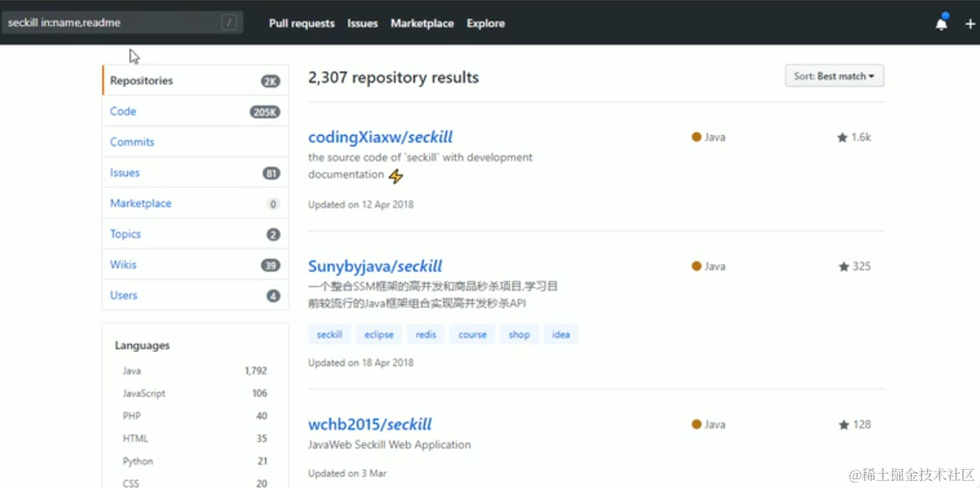This screenshot has height=488, width=980.
Task: Click the 1.6k star count
Action: 861,137
